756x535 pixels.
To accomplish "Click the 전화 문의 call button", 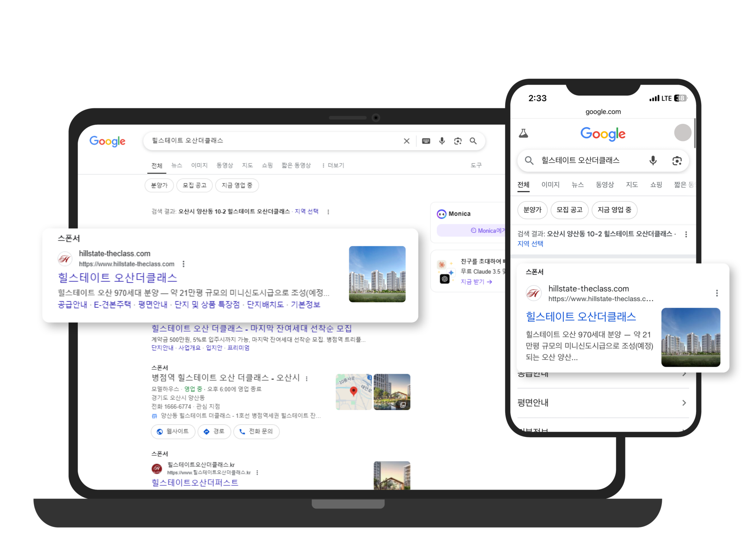I will (256, 431).
